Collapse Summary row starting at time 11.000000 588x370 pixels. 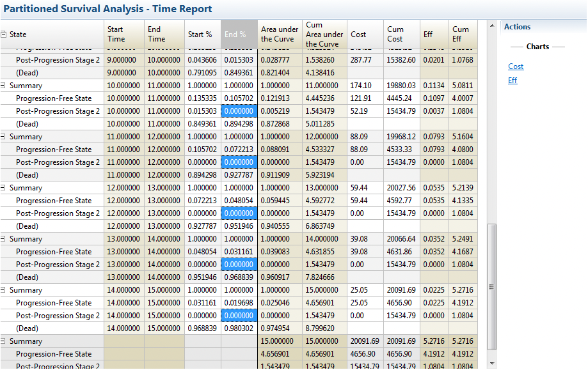coord(4,137)
